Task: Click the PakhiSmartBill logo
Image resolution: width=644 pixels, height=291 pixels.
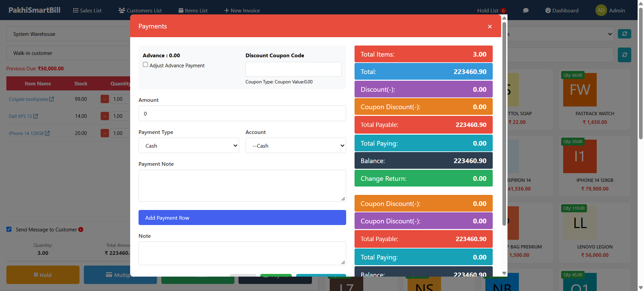Action: 35,10
